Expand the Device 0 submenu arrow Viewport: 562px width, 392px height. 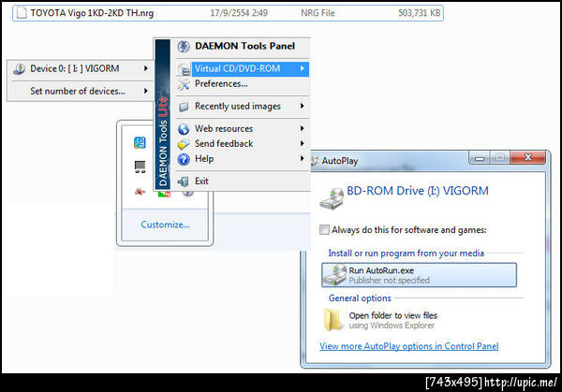145,68
